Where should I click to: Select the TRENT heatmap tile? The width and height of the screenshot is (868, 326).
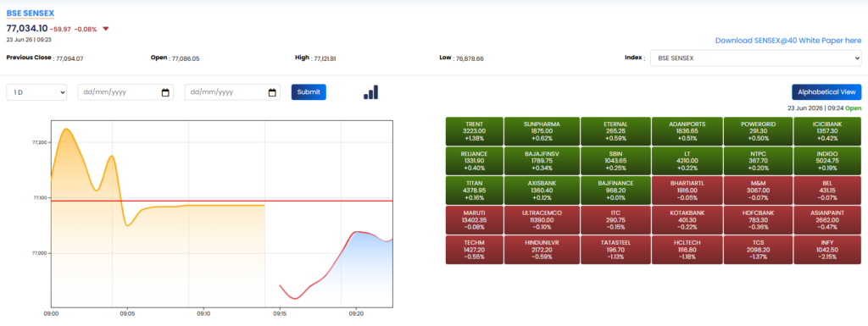pos(475,131)
